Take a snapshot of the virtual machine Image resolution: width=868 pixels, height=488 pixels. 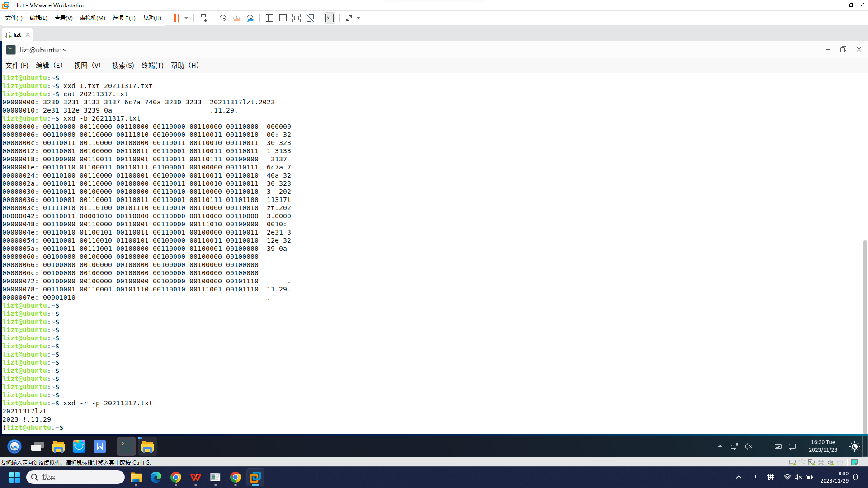click(222, 18)
